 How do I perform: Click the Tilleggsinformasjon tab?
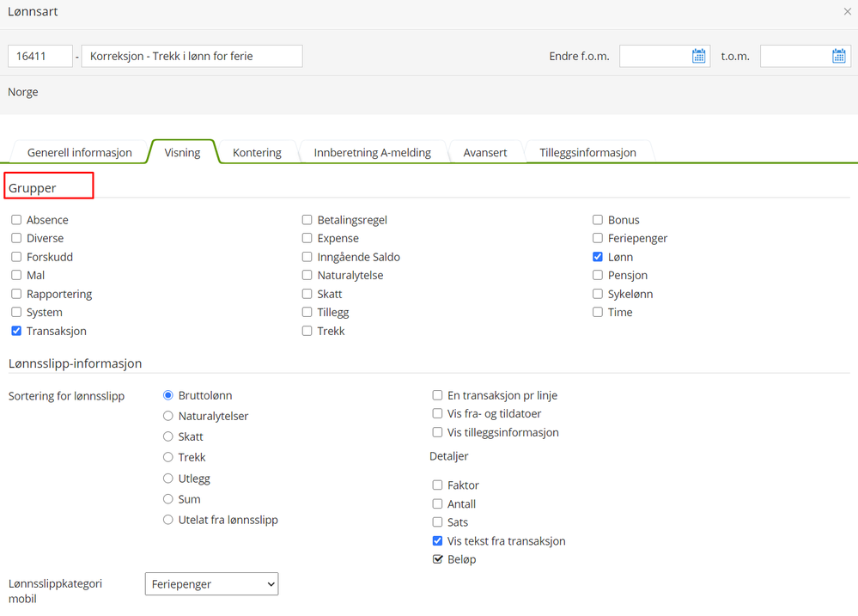[587, 152]
